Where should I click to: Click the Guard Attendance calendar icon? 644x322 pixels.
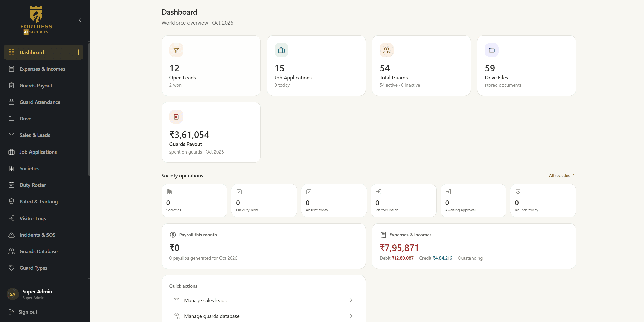pyautogui.click(x=11, y=102)
